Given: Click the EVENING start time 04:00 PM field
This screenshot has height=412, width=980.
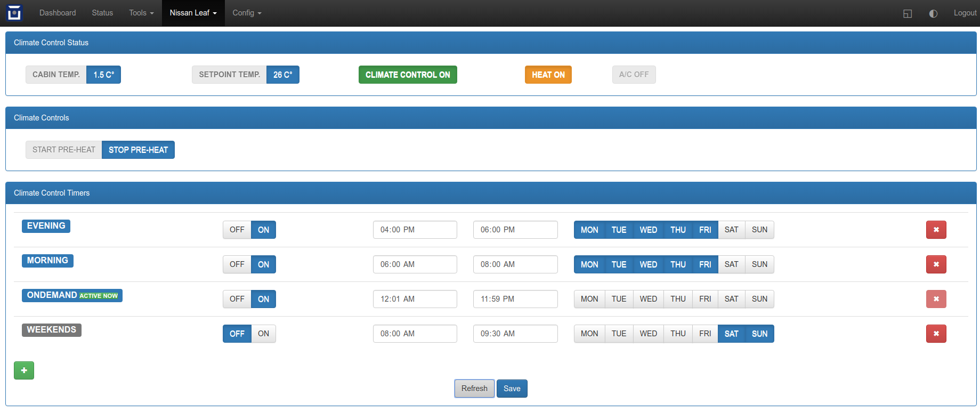Looking at the screenshot, I should point(415,230).
